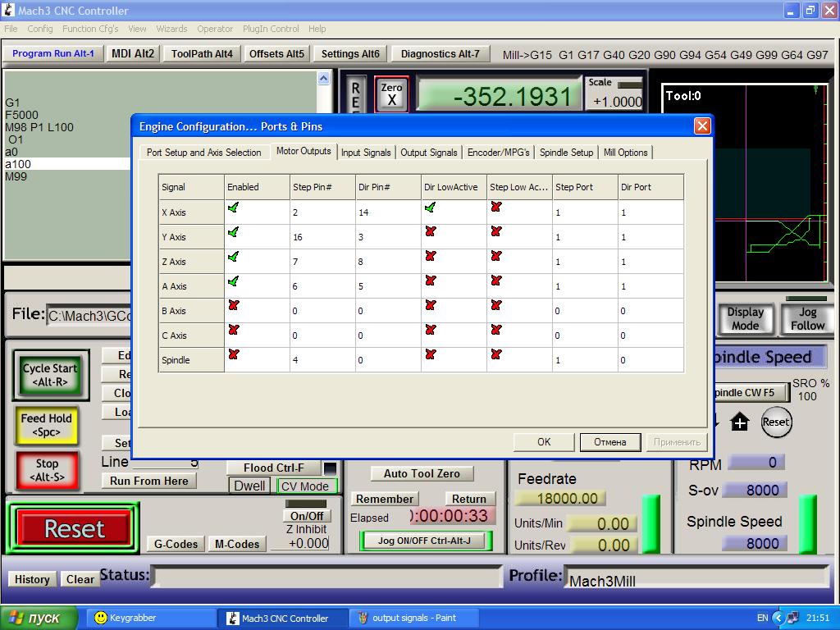Toggle C Axis Step Low Active cross
840x630 pixels.
[x=496, y=330]
